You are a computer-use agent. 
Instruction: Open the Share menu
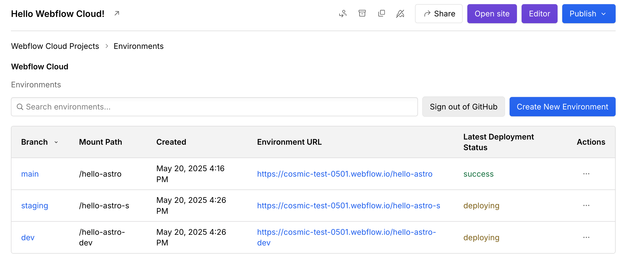(438, 13)
